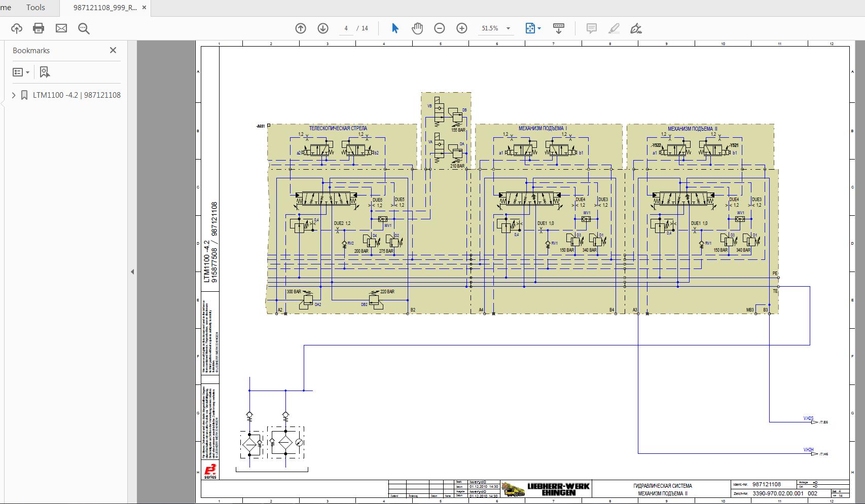Open the highlight text tool
Image resolution: width=865 pixels, height=504 pixels.
614,28
